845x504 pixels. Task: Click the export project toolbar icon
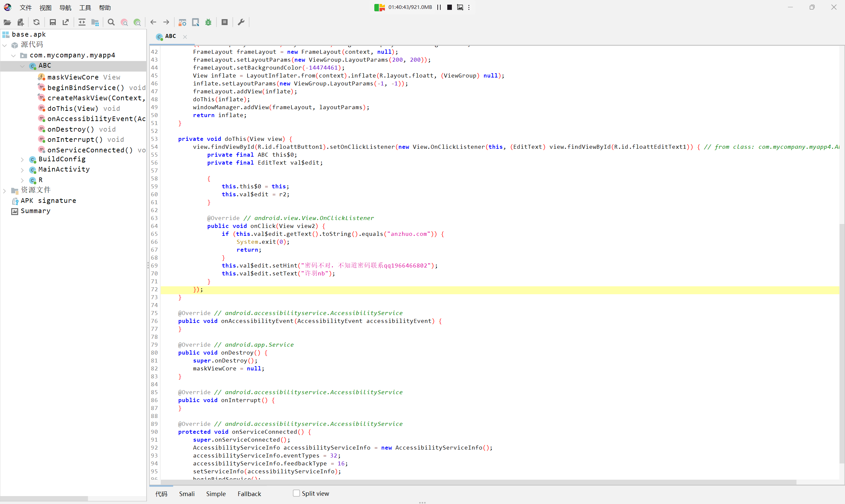(x=66, y=22)
